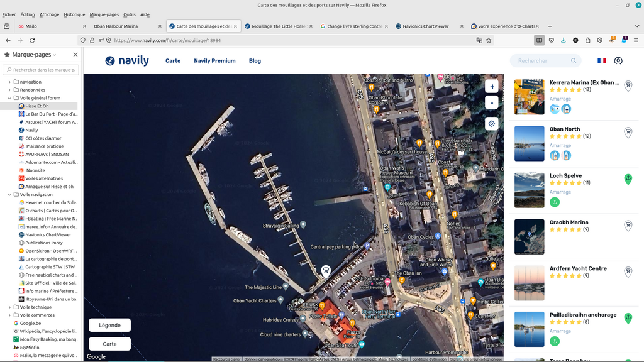Click the Légende button on the map

(109, 325)
